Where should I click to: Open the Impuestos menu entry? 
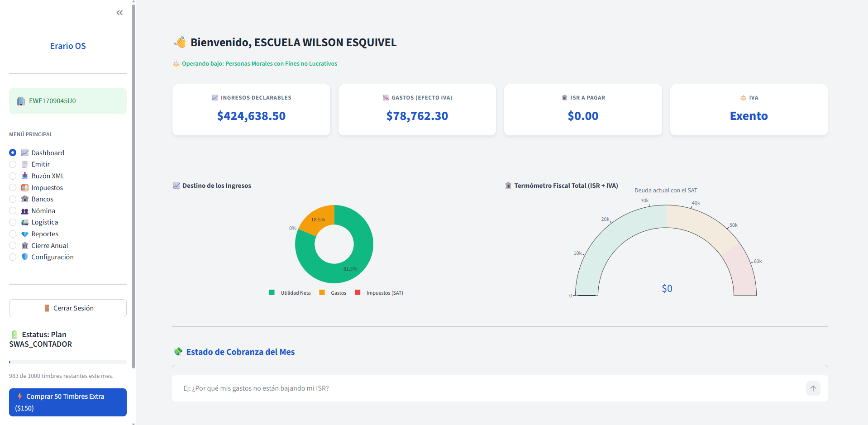47,187
